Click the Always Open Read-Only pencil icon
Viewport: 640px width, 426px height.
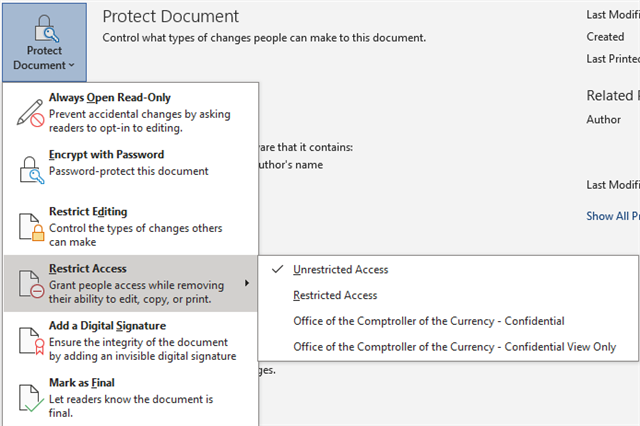click(28, 112)
